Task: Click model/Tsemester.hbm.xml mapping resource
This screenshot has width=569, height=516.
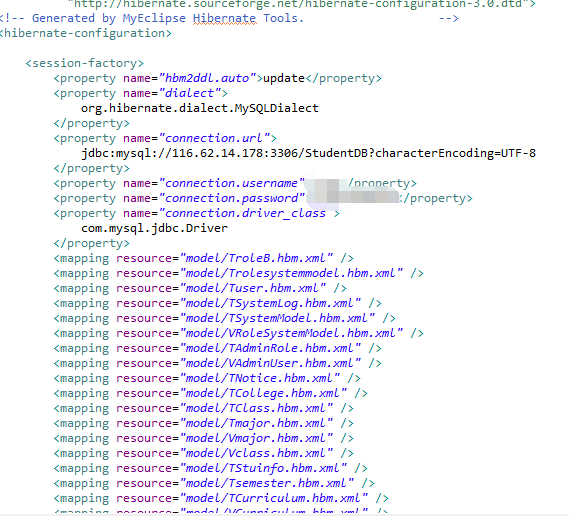Action: click(267, 483)
